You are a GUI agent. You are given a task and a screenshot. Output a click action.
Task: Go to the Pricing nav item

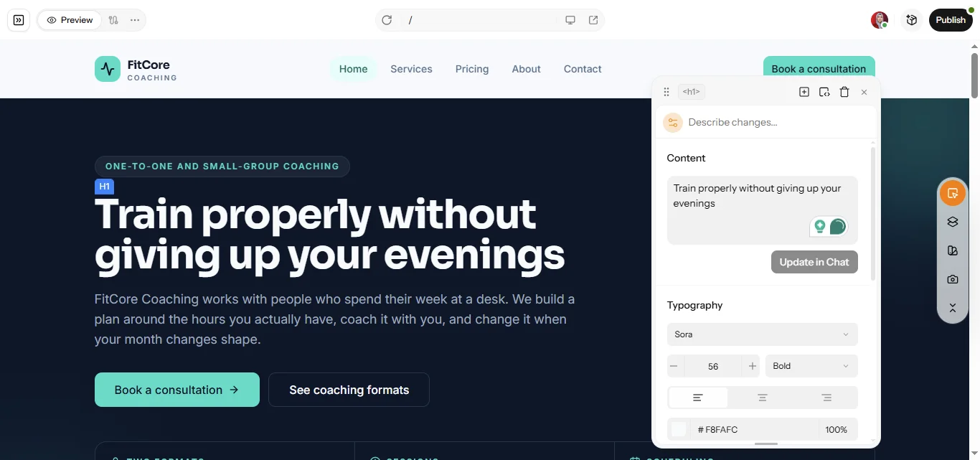[x=472, y=69]
